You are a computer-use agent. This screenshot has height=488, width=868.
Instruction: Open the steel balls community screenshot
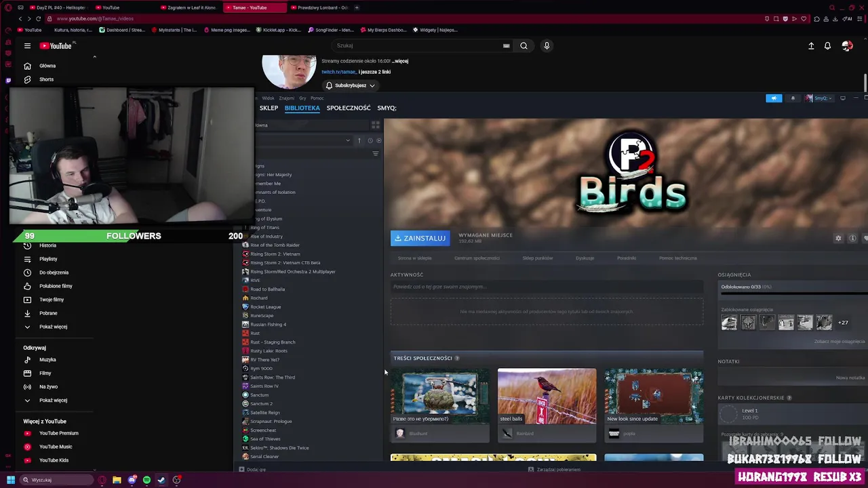[547, 396]
